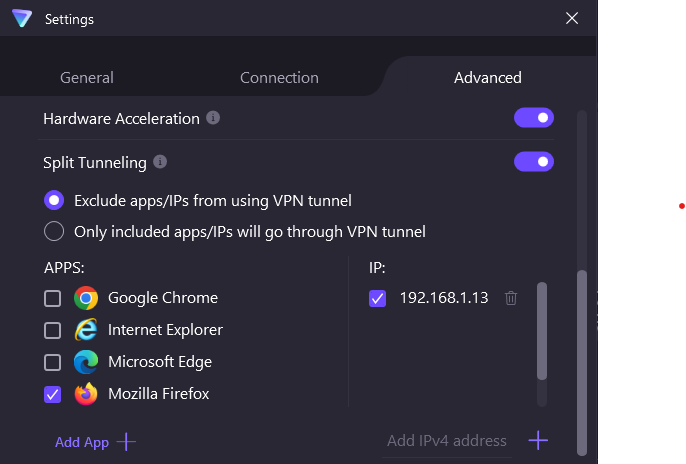This screenshot has height=464, width=686.
Task: Disable the Hardware Acceleration toggle
Action: [534, 118]
